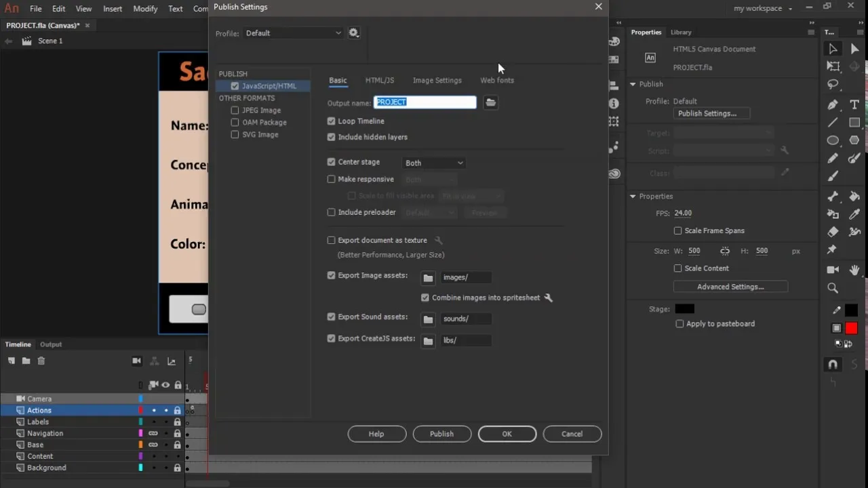Delete the selected timeline layer
Image resolution: width=868 pixels, height=488 pixels.
[x=41, y=361]
